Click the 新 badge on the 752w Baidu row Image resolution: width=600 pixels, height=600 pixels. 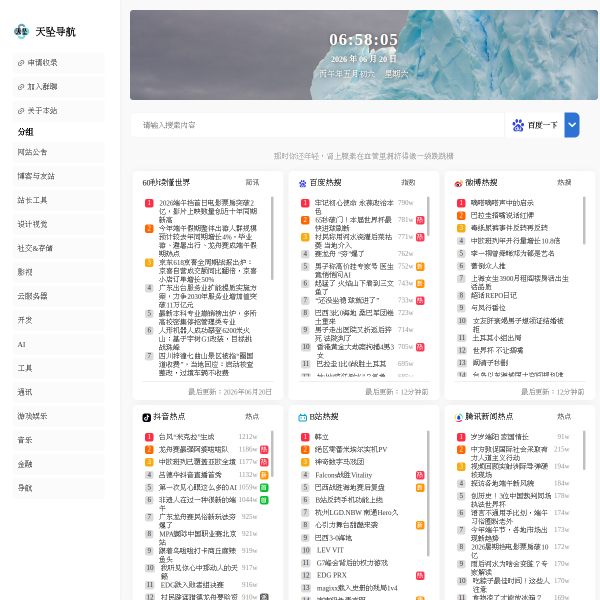pyautogui.click(x=420, y=267)
